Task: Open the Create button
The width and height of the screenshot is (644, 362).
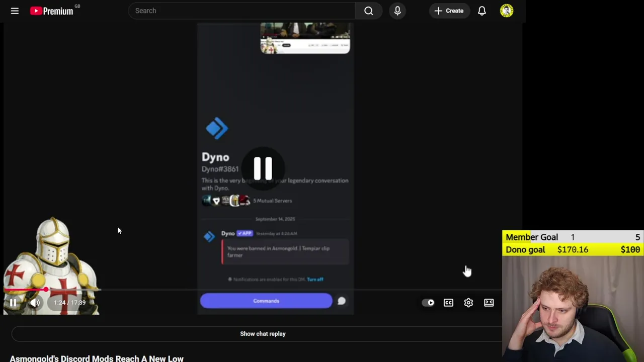Action: [449, 11]
